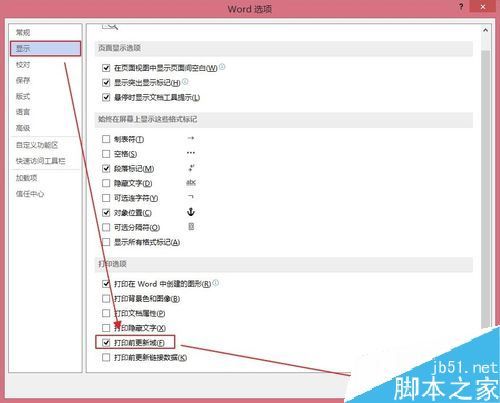Enable the 制表符 formatting mark checkbox
Viewport: 500px width, 403px height.
pyautogui.click(x=106, y=139)
